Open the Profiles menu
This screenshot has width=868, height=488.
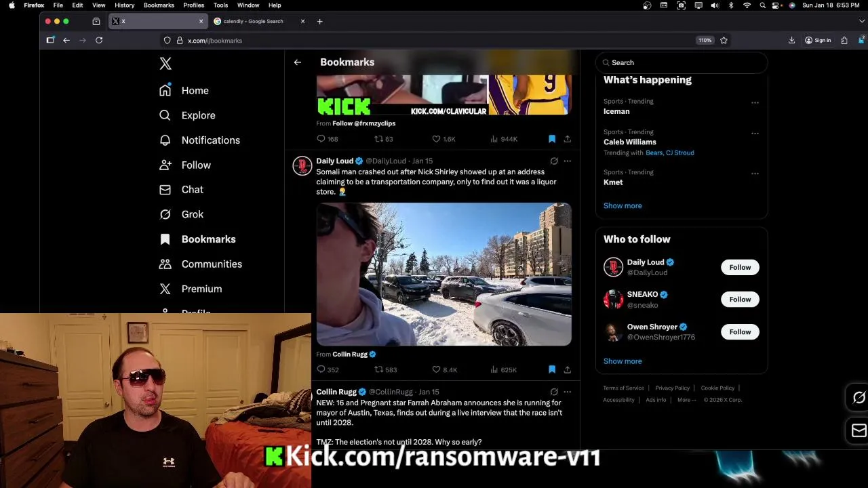194,5
